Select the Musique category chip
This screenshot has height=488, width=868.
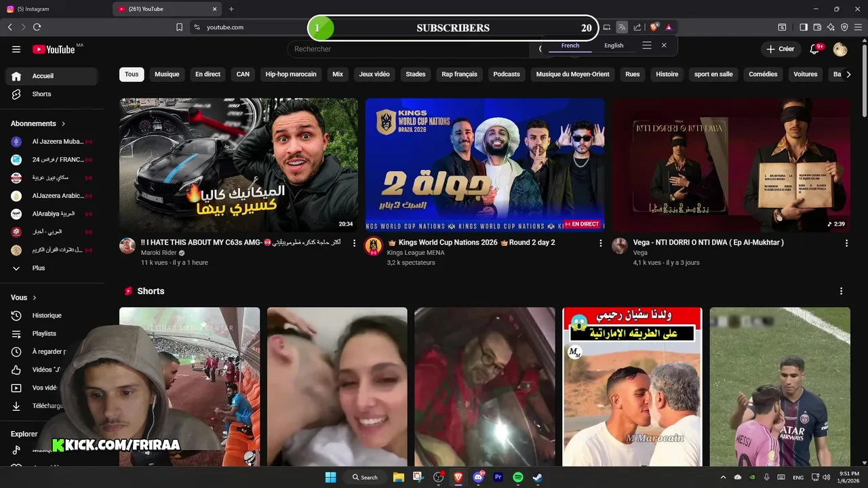tap(167, 75)
